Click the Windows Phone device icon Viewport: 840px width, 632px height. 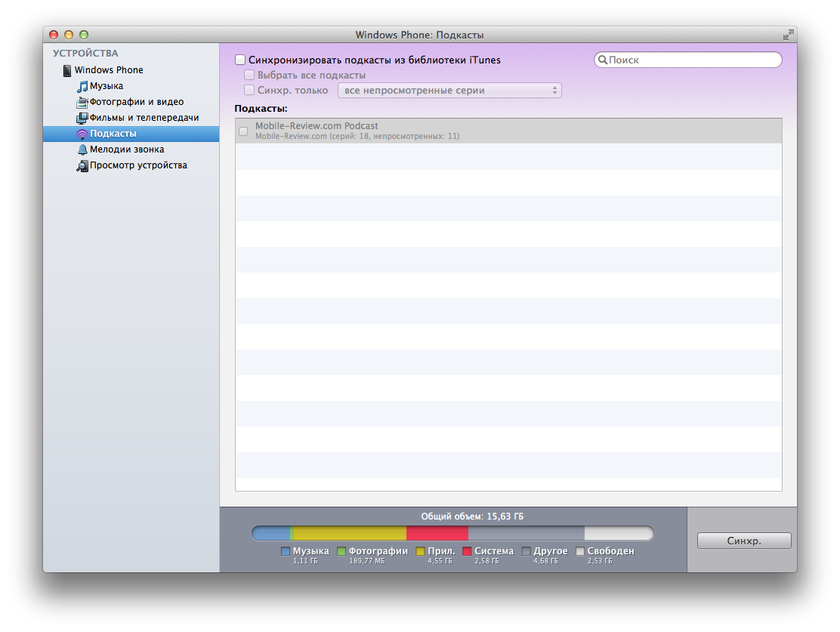pos(67,70)
